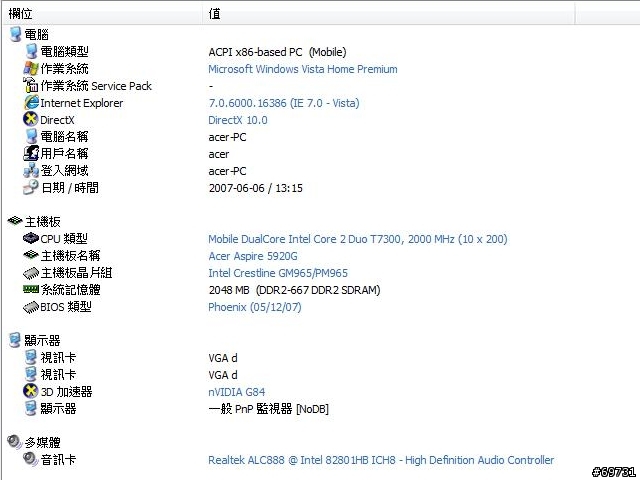Screen dimensions: 640x480
Task: Click the 主機板名稱 icon
Action: point(31,255)
